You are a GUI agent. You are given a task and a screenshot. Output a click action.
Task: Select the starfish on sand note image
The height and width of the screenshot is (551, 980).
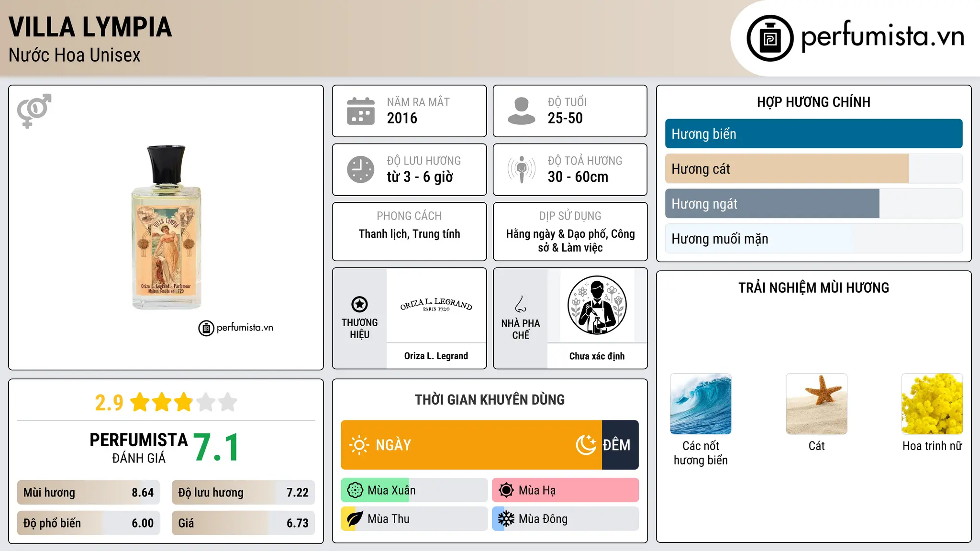point(816,404)
